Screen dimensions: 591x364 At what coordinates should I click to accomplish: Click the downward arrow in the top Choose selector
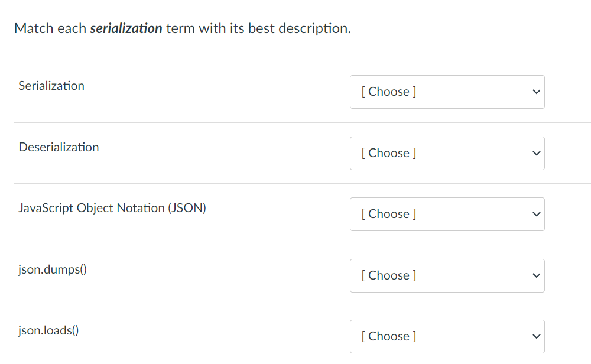535,92
